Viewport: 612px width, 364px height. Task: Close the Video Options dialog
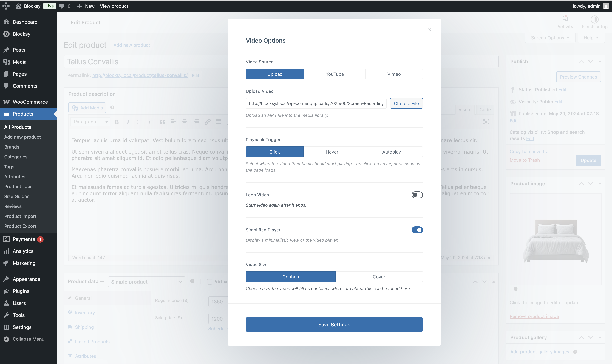[x=430, y=30]
